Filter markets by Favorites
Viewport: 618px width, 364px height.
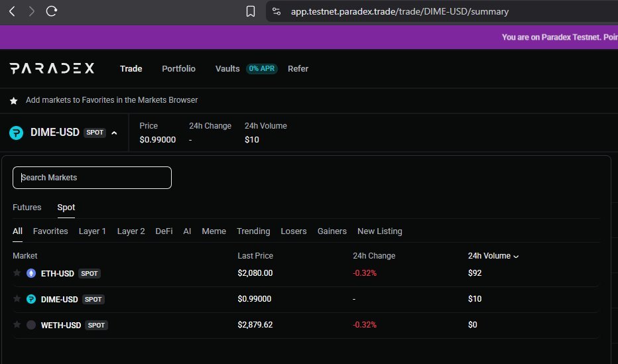[x=50, y=231]
